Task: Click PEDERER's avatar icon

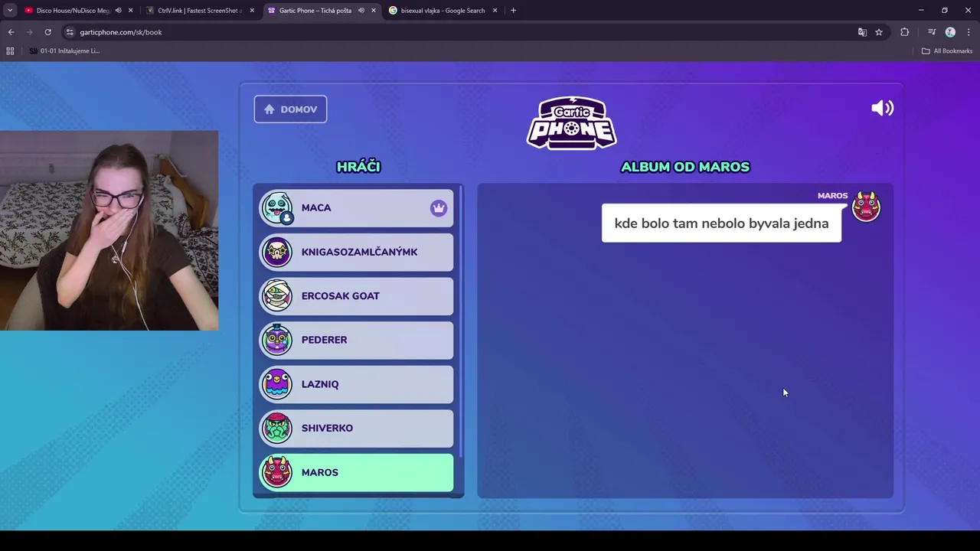Action: (277, 340)
